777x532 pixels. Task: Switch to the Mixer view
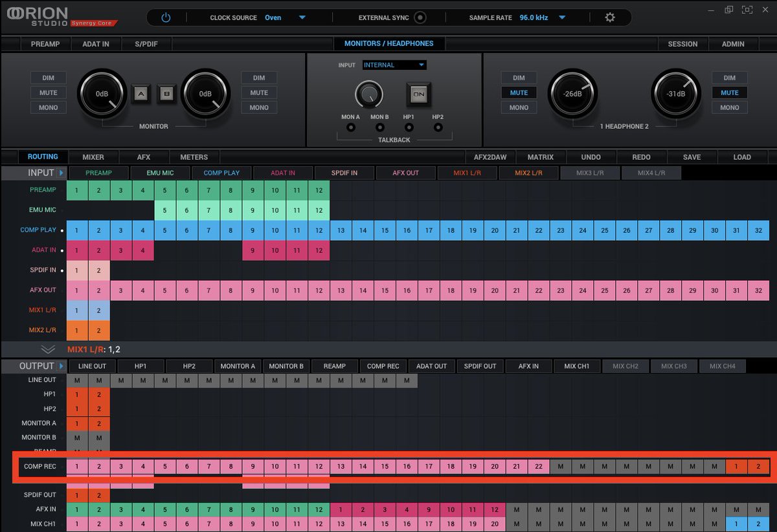point(93,157)
